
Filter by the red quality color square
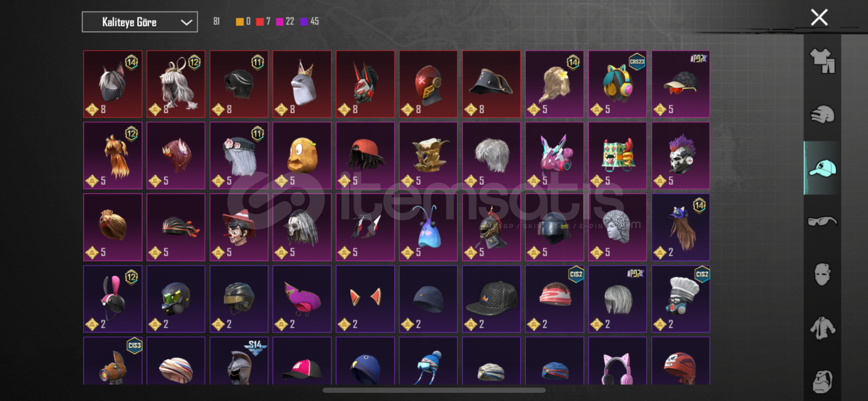260,22
